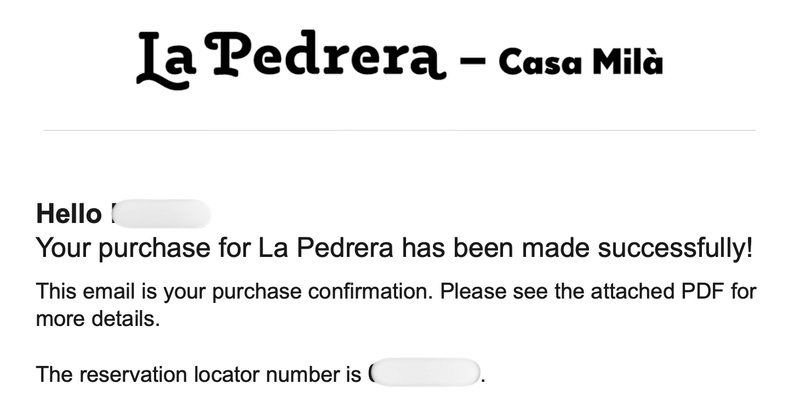This screenshot has width=800, height=412.
Task: Click "This email" at the paragraph start
Action: tap(77, 294)
